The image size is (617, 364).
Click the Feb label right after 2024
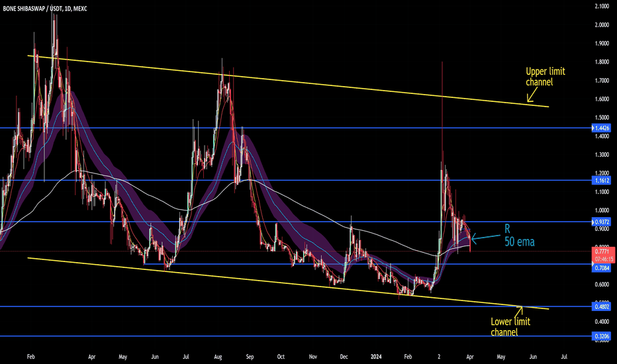[408, 357]
